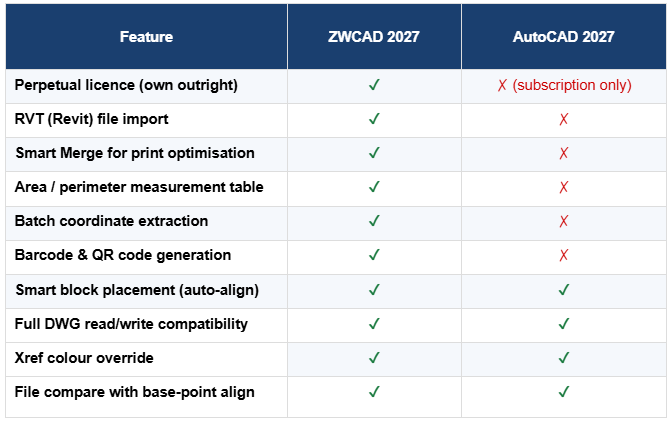Viewport: 671px width, 421px height.
Task: Click the AutoCAD 2027 column header
Action: (x=564, y=37)
